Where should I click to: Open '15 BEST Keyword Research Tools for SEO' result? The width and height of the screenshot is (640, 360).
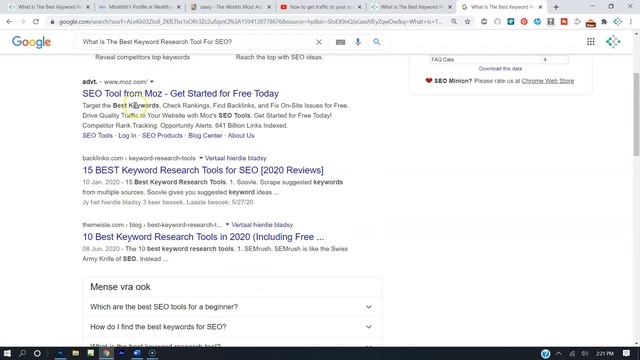(x=203, y=170)
